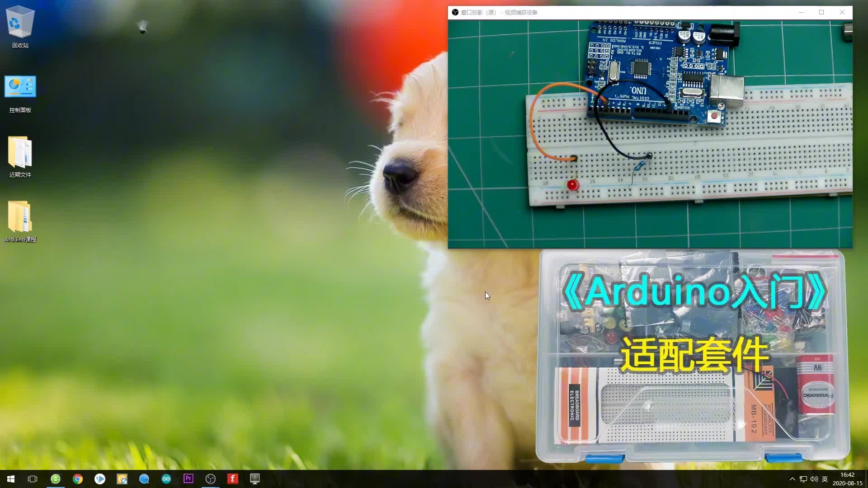This screenshot has width=868, height=488.
Task: Open the 控制面板 Control Panel desktop icon
Action: [20, 94]
